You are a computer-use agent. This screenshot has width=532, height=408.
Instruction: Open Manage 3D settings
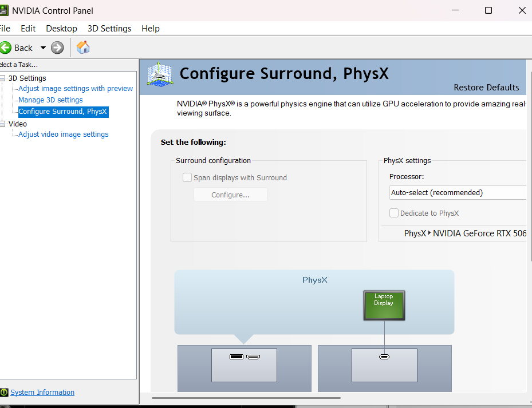[x=50, y=100]
